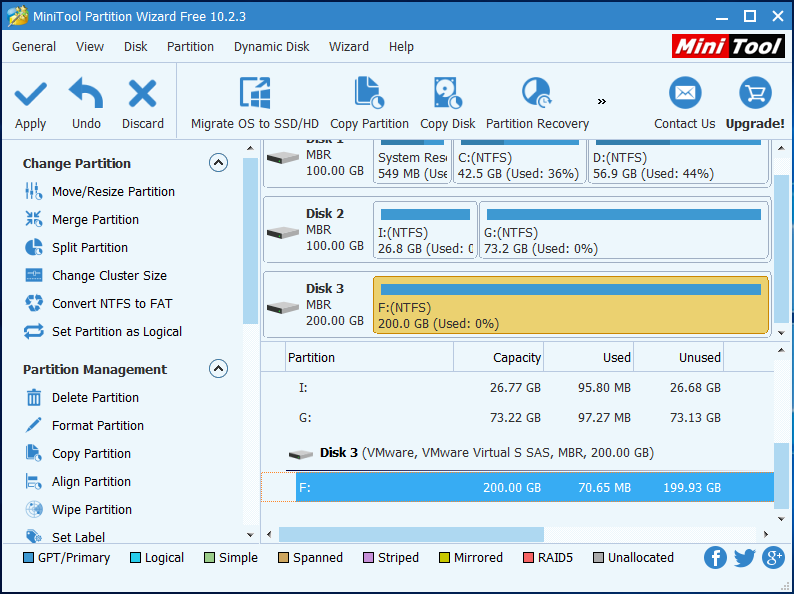Click Set Partition as Logical
794x594 pixels.
(x=103, y=331)
